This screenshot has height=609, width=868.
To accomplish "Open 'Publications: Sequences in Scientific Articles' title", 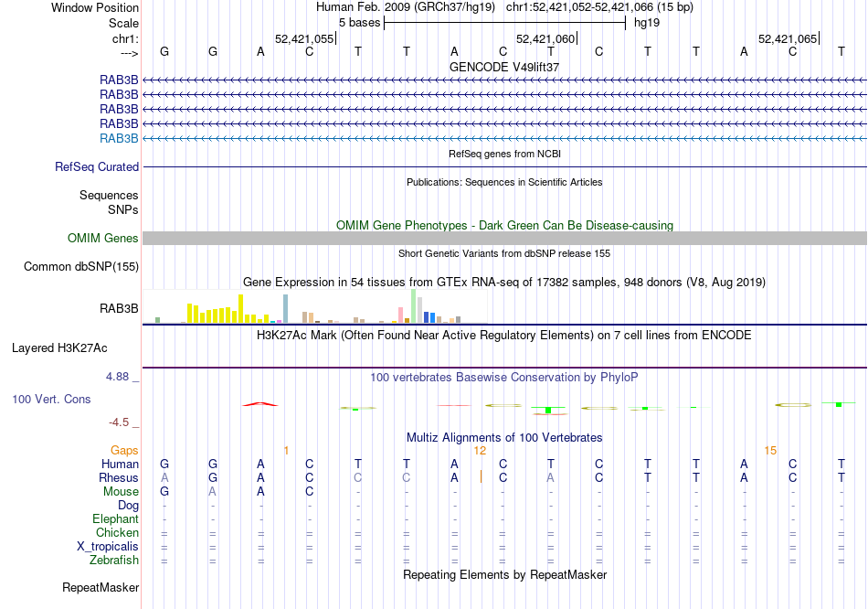I will pos(504,182).
